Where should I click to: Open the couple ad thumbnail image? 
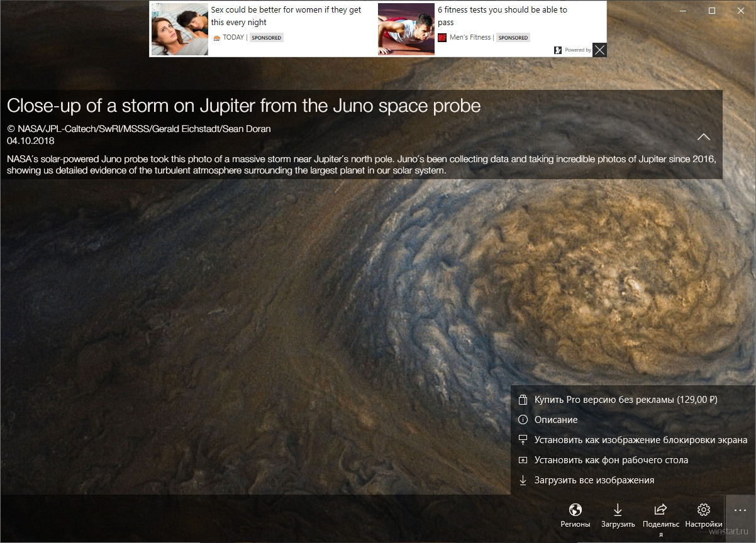coord(180,29)
